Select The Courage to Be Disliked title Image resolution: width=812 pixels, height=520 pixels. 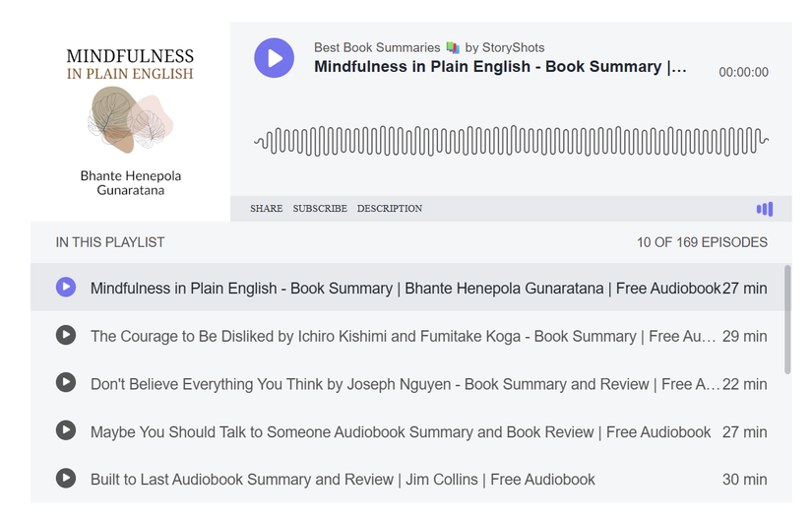pyautogui.click(x=403, y=336)
